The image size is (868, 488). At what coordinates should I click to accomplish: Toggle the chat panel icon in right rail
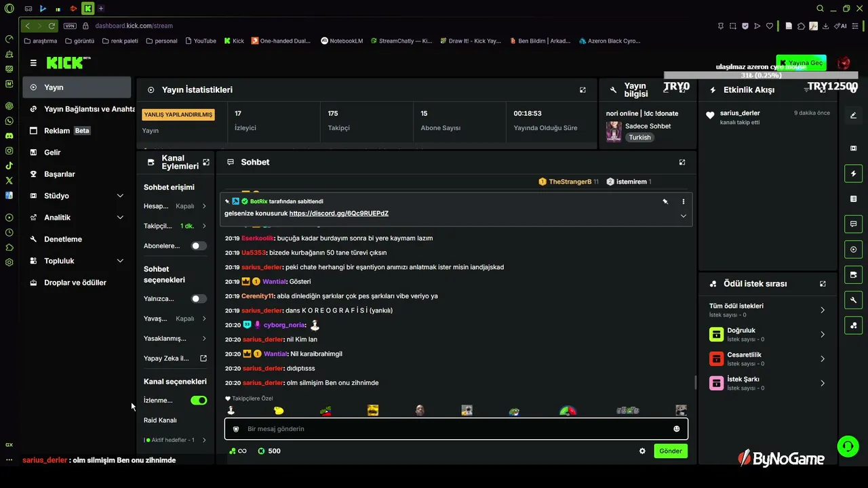pyautogui.click(x=854, y=224)
